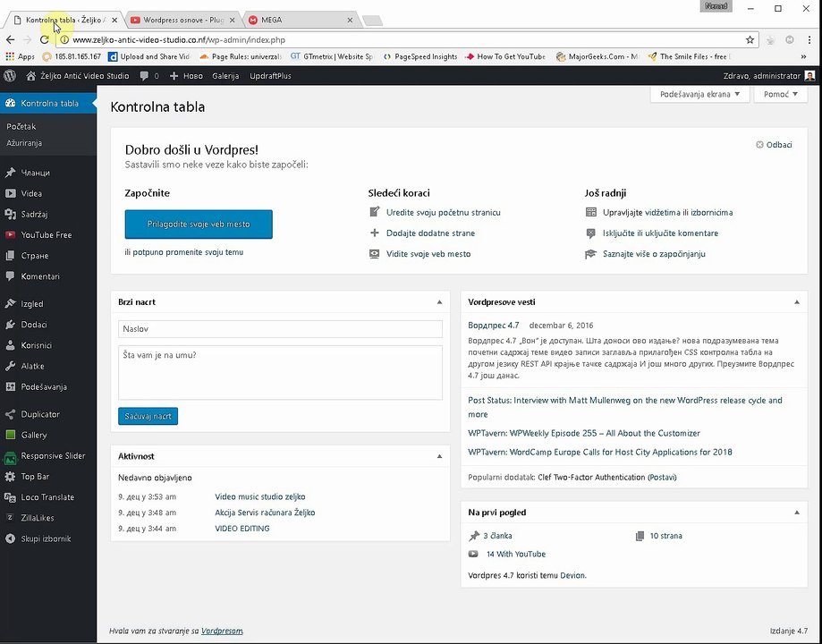Open Uredite svoju početnu stranicu link
The height and width of the screenshot is (644, 822).
(x=443, y=212)
